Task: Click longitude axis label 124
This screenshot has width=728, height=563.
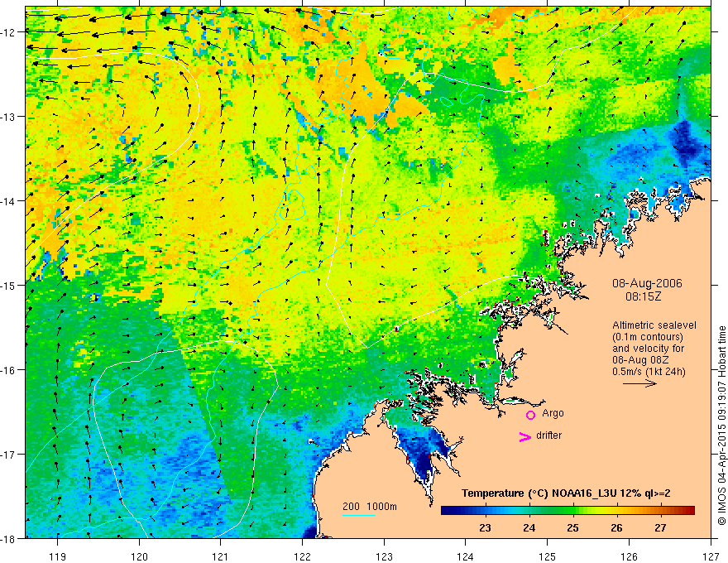Action: click(466, 556)
